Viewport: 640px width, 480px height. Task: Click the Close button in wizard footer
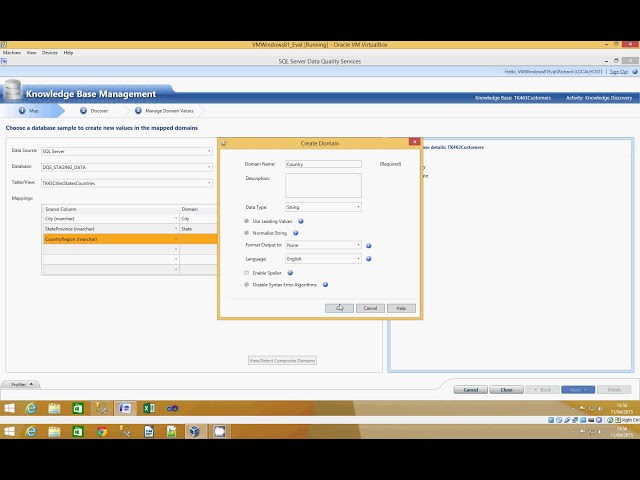507,390
